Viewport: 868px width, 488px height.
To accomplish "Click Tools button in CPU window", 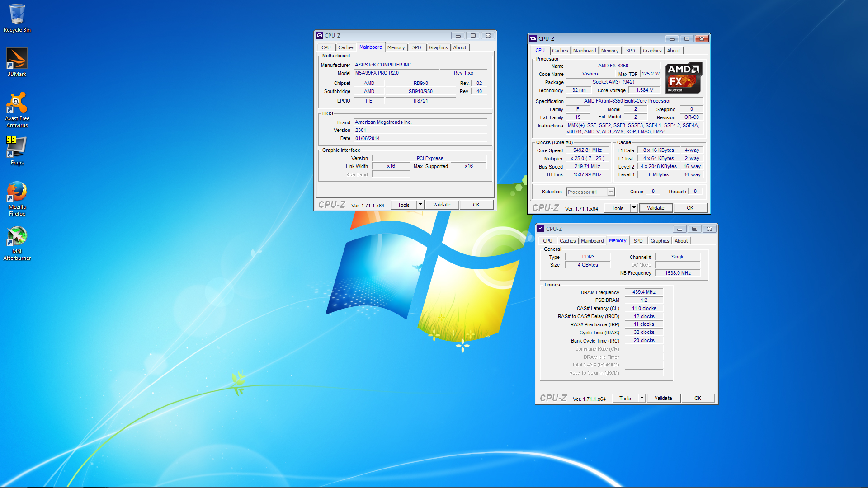I will click(617, 208).
